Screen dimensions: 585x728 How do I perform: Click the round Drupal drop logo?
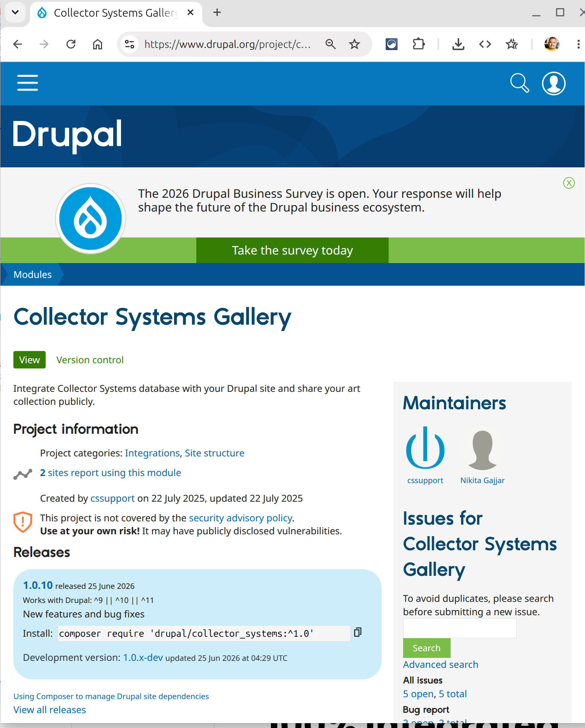coord(91,219)
